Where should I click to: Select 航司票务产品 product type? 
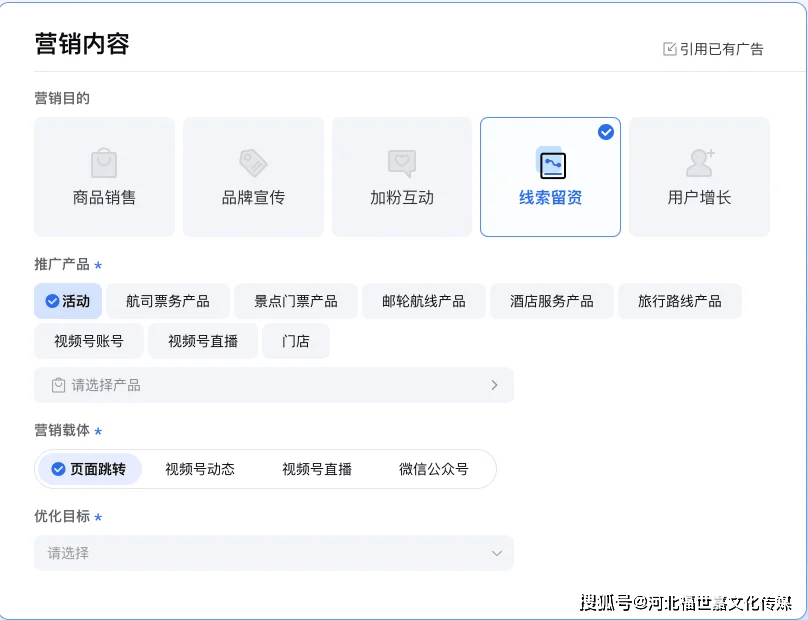[168, 301]
